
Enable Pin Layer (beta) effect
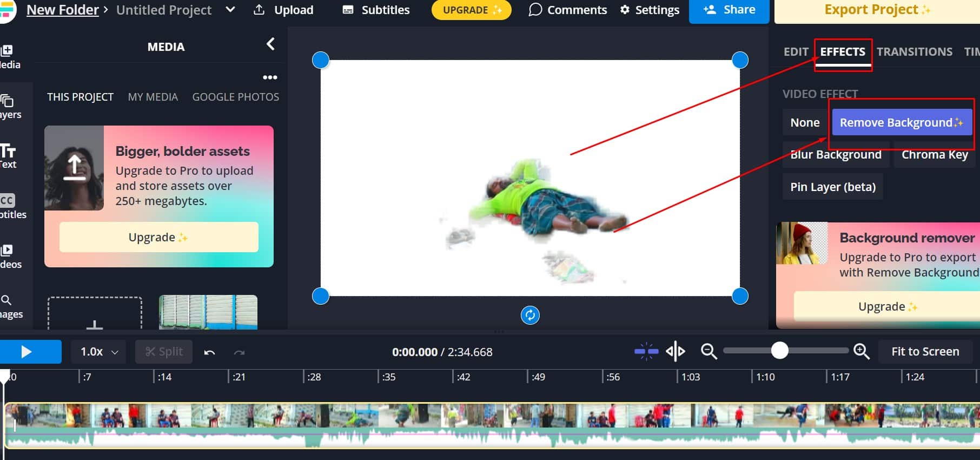point(833,187)
